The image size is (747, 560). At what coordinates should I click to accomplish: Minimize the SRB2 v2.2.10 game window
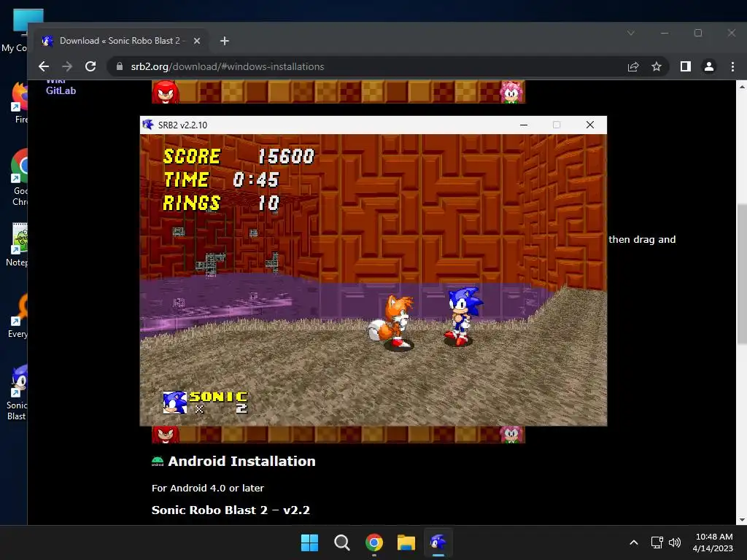(x=524, y=125)
